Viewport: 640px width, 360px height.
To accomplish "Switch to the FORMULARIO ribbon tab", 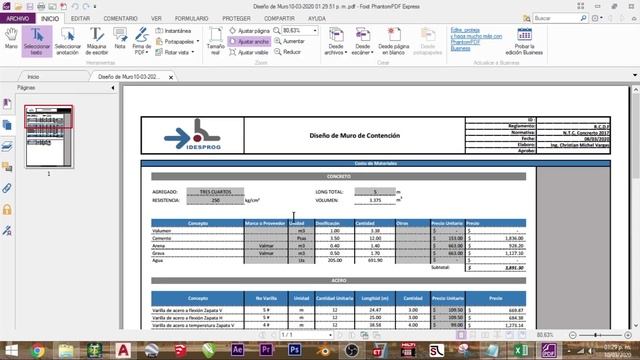I will [191, 18].
